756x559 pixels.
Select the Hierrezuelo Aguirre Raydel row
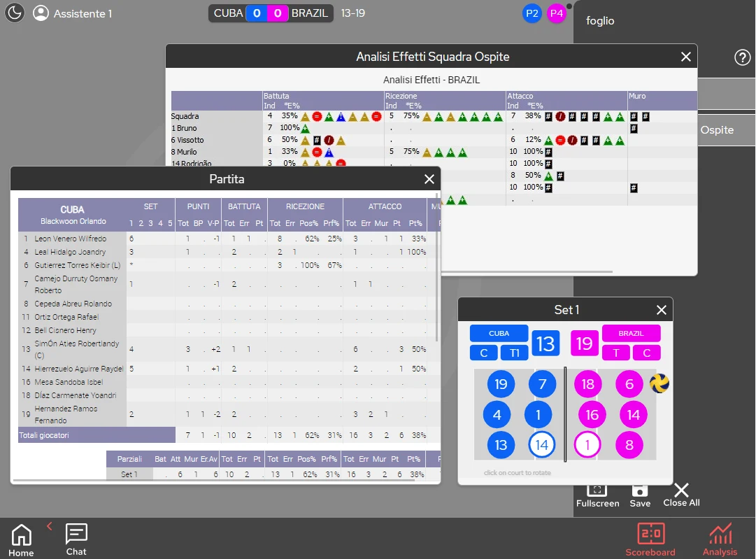point(229,369)
